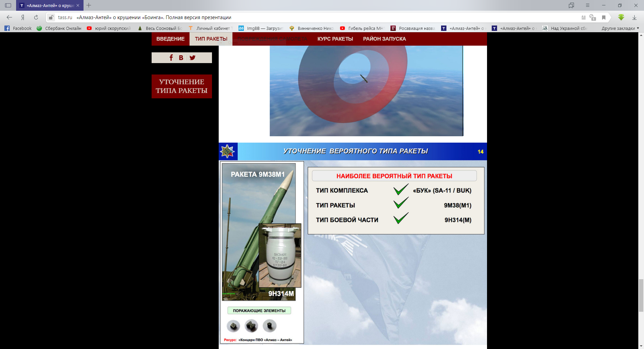Click the 9М38(М1) value text

[458, 205]
